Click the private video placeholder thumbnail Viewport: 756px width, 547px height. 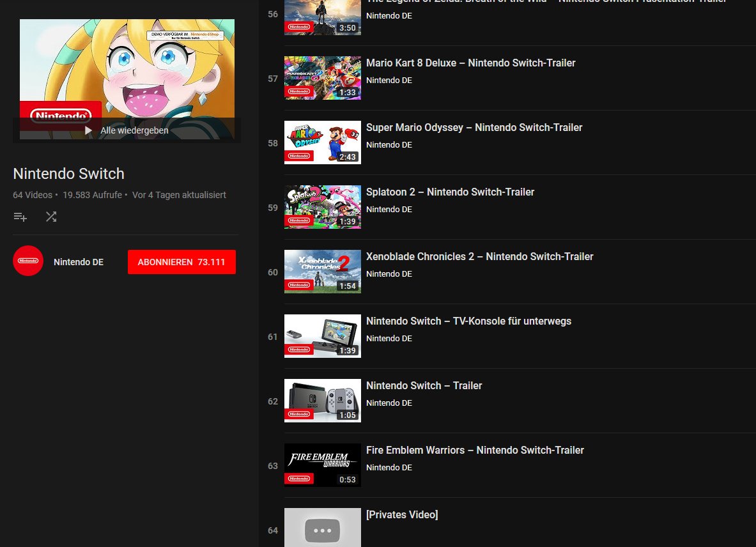point(323,528)
